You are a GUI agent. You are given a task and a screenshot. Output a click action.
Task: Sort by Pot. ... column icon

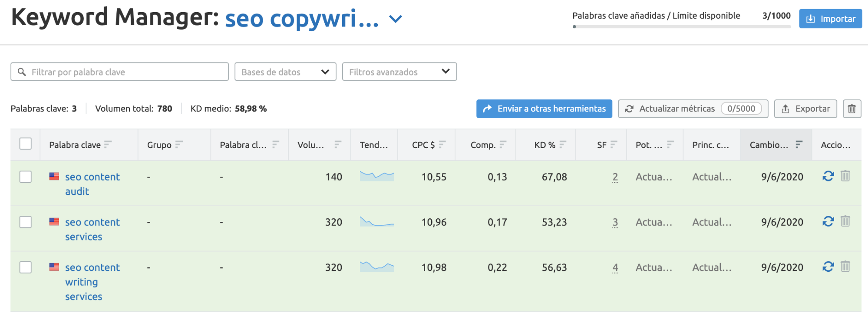[670, 144]
